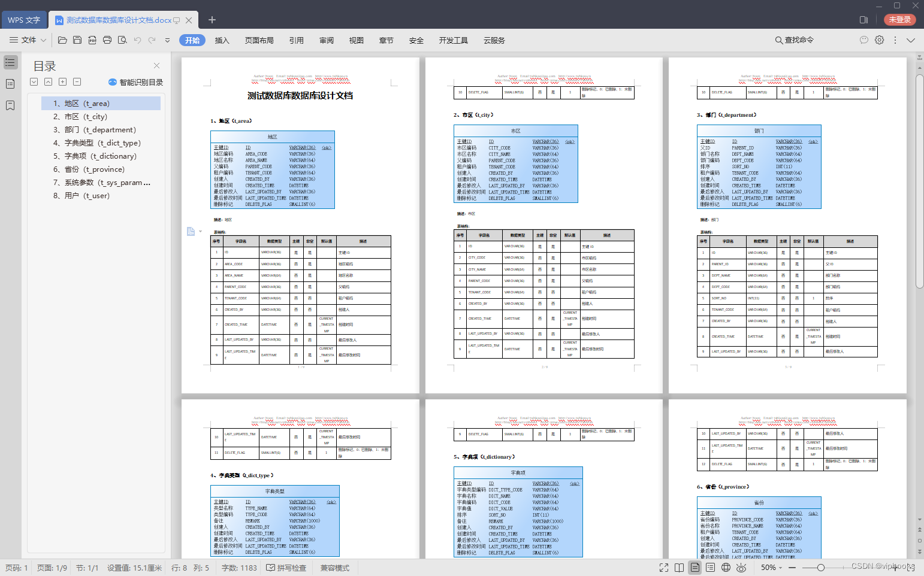This screenshot has width=924, height=576.
Task: Go to outline entry 4、字典类型 (t_dict_type)
Action: point(101,143)
